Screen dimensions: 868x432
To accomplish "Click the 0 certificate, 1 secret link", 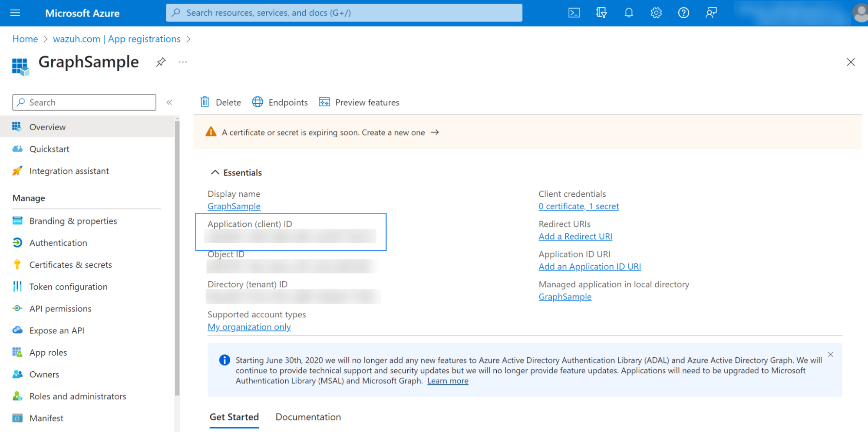I will 578,207.
